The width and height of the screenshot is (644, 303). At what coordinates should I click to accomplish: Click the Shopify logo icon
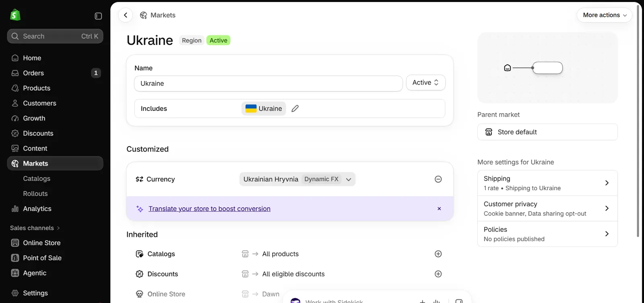point(15,15)
